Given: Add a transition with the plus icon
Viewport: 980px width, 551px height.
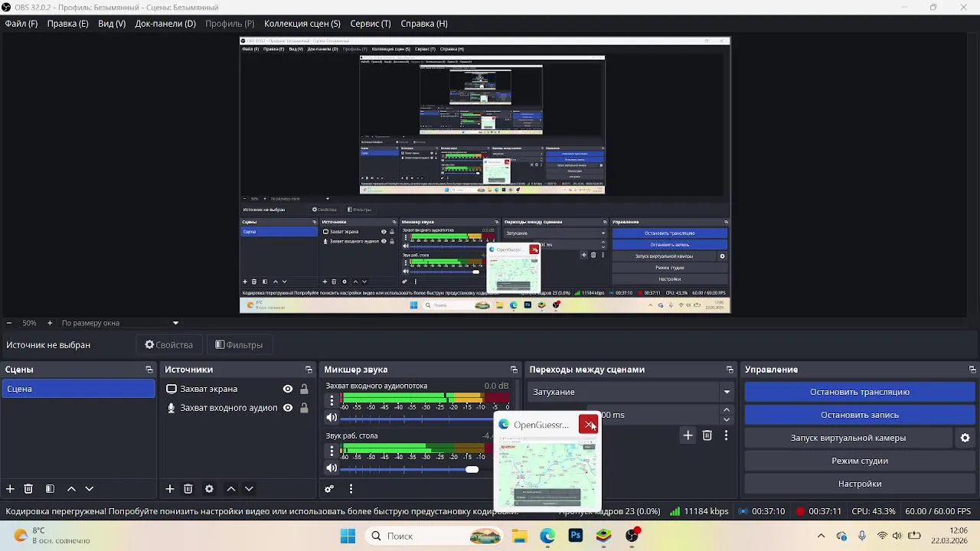Looking at the screenshot, I should pyautogui.click(x=688, y=435).
